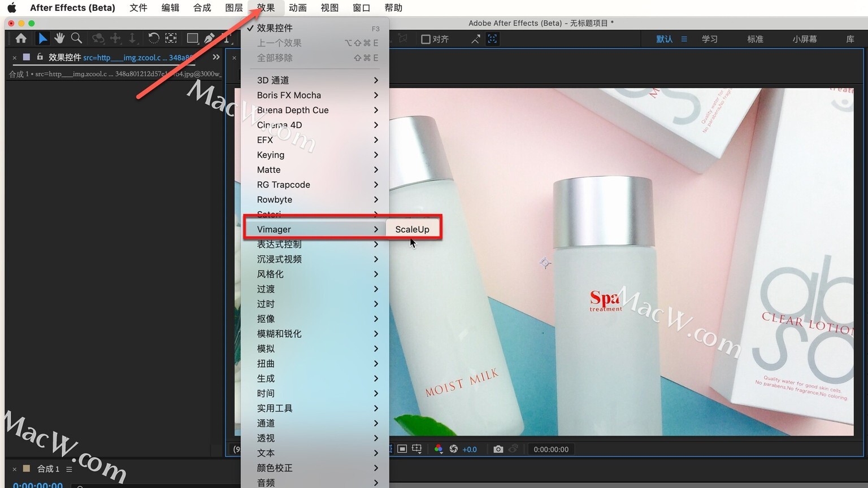This screenshot has height=488, width=868.
Task: Expand the Keying submenu
Action: 315,155
